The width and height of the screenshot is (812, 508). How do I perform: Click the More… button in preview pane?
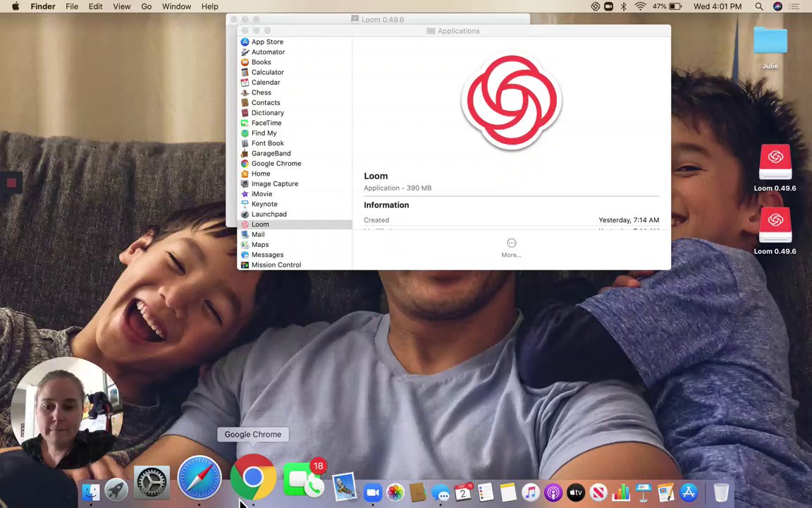tap(511, 248)
